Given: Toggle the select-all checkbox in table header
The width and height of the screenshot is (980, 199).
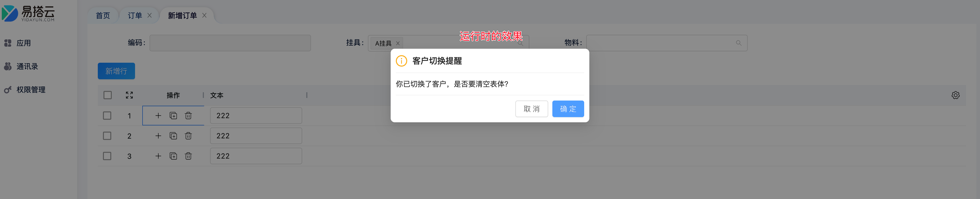Looking at the screenshot, I should [x=108, y=95].
